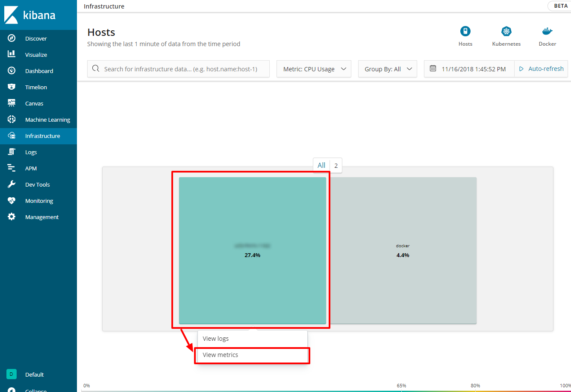Open Dev Tools wrench icon

point(12,184)
